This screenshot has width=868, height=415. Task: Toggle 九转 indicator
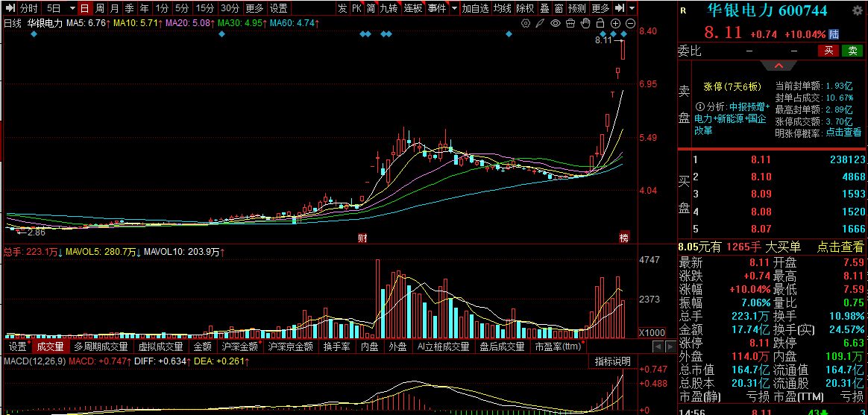[389, 8]
